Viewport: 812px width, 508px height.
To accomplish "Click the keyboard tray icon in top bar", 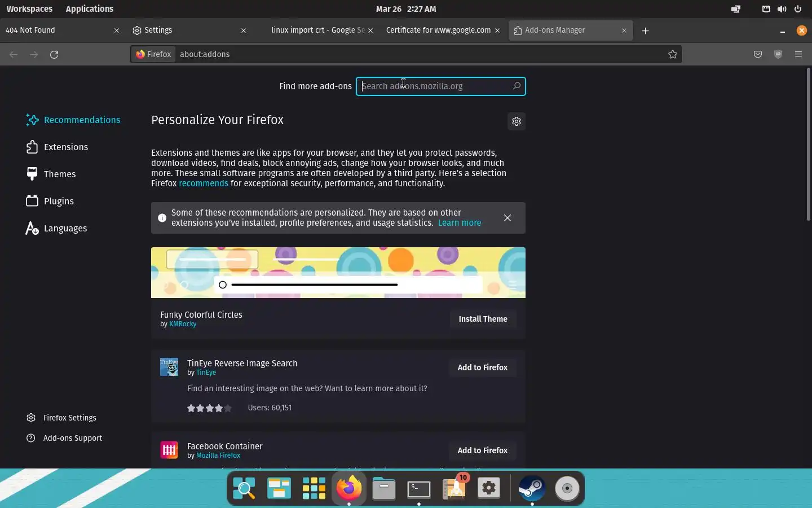I will tap(766, 9).
